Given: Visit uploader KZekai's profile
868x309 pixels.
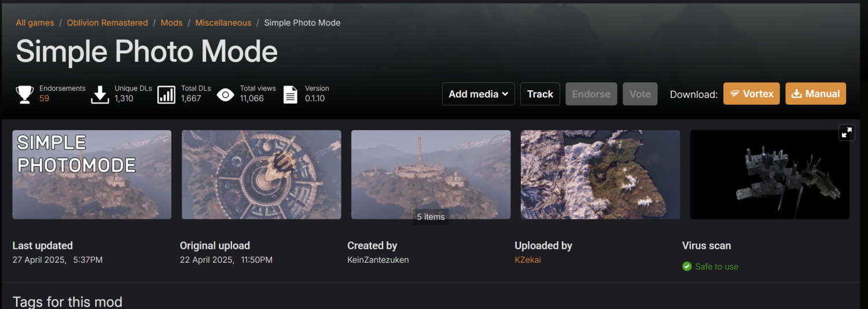Looking at the screenshot, I should 528,260.
